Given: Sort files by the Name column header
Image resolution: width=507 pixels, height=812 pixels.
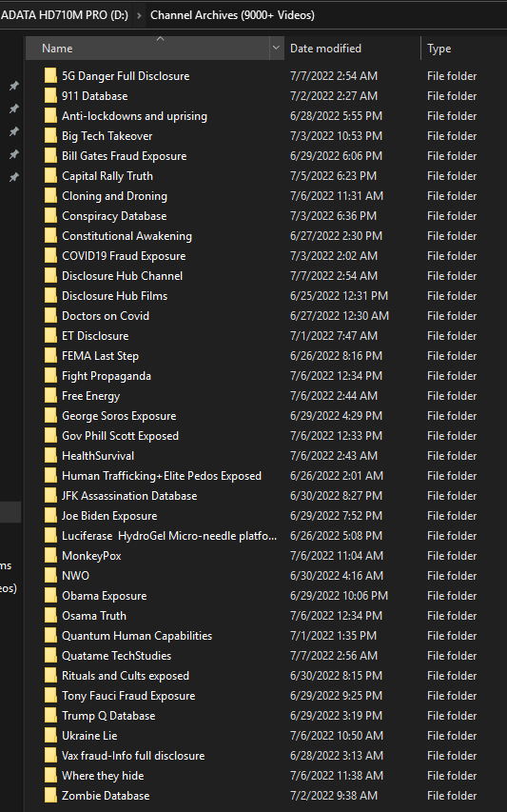Looking at the screenshot, I should coord(147,49).
